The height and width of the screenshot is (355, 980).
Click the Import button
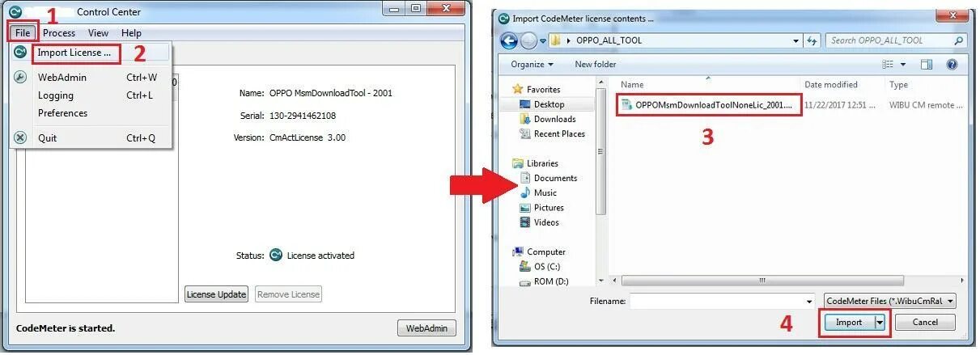849,322
